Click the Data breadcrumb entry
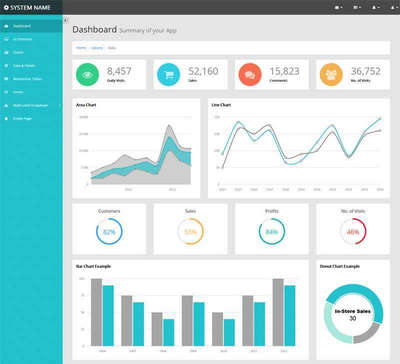 coord(112,48)
